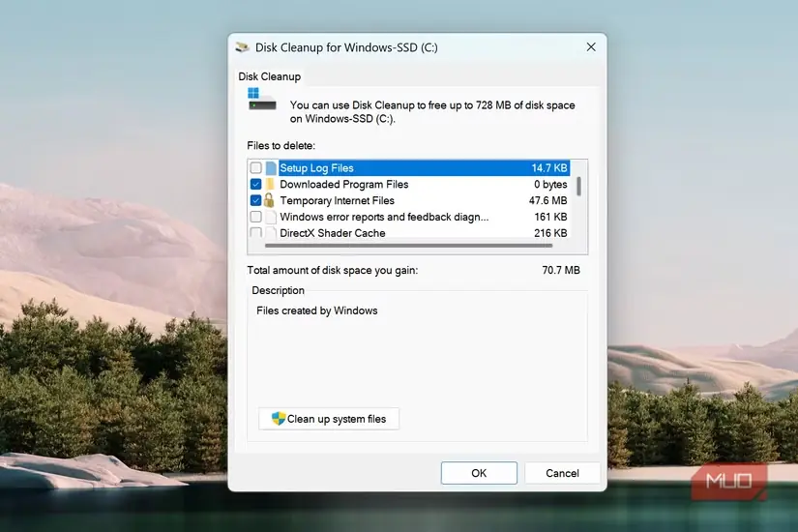
Task: Click the 161 KB size value
Action: [x=550, y=217]
